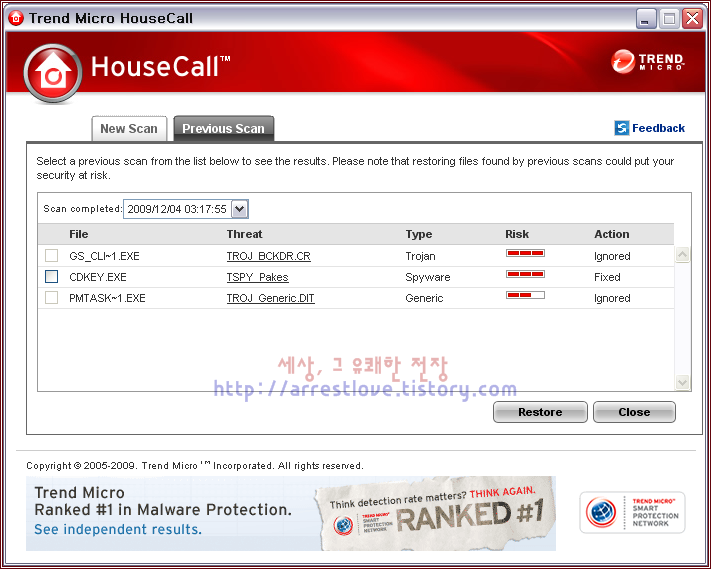
Task: Open the See independent results link
Action: pos(118,529)
